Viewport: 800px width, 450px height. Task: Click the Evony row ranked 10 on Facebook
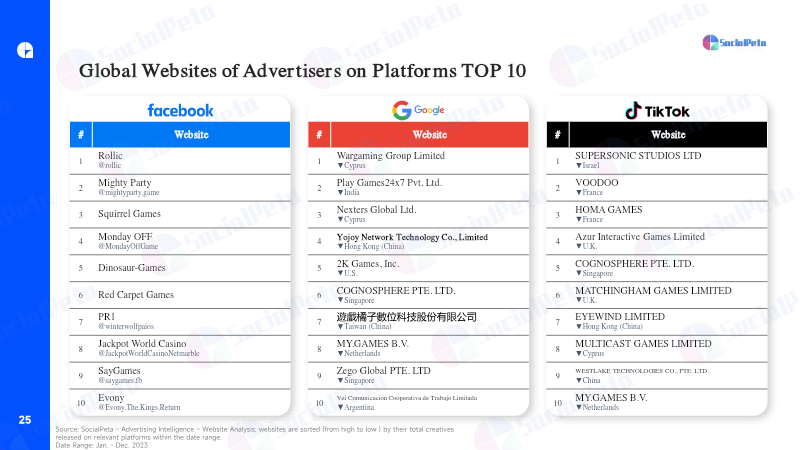click(180, 403)
